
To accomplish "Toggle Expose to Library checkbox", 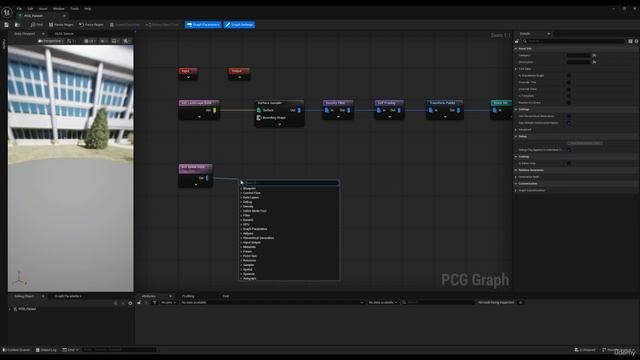I will (569, 102).
